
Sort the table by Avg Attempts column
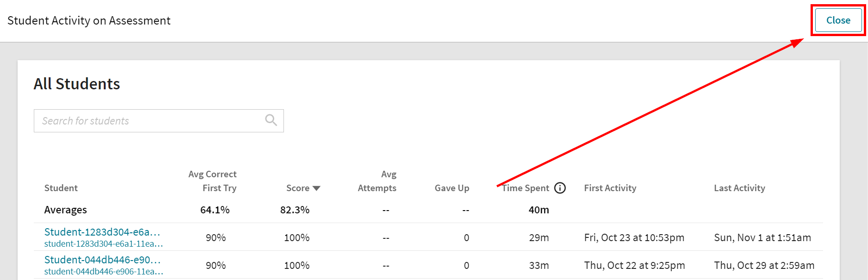click(x=377, y=181)
